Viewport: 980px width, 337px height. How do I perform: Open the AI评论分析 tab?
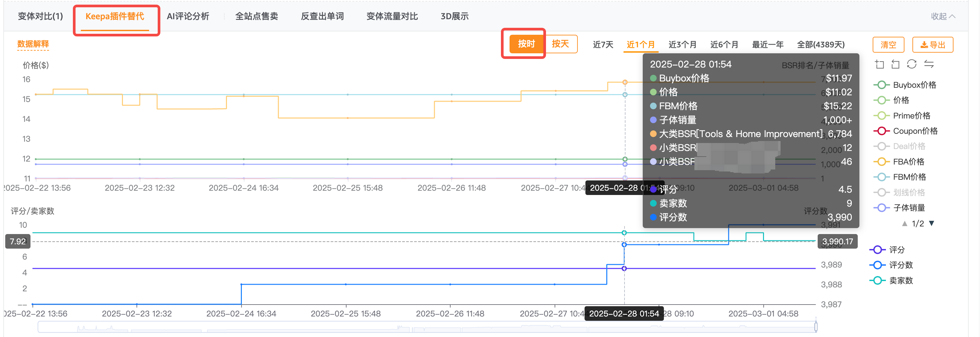[188, 16]
